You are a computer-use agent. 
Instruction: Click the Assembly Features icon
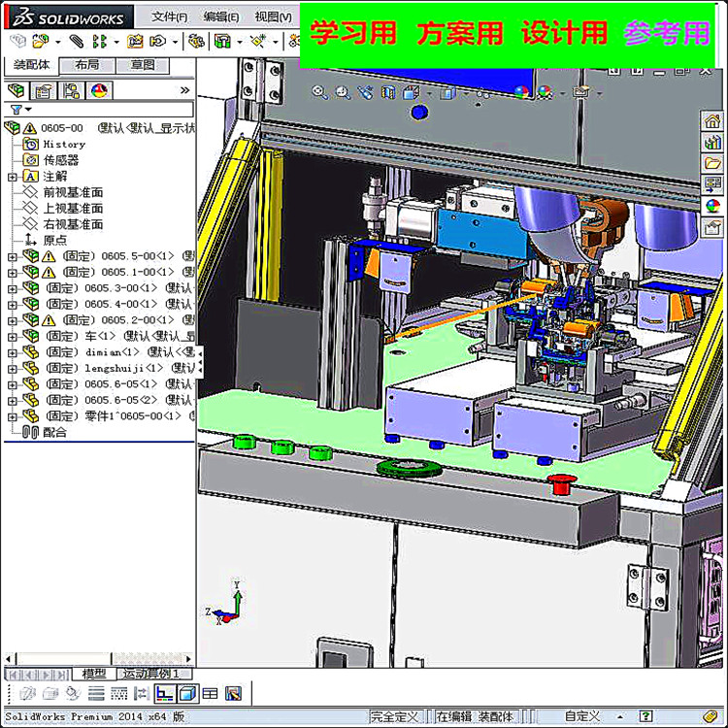[222, 42]
